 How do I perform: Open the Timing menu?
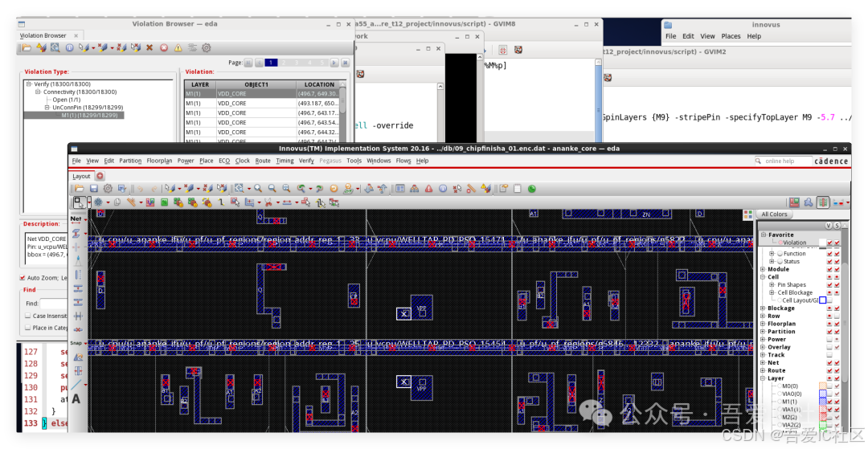click(285, 161)
